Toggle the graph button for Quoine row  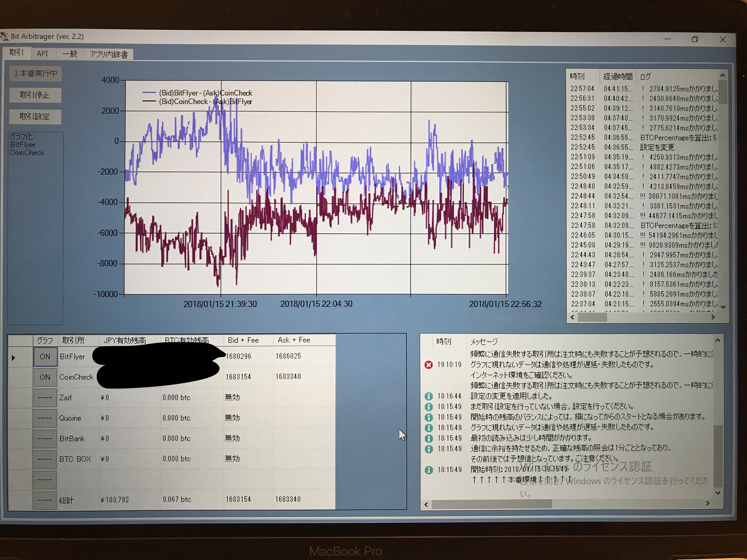(x=45, y=418)
